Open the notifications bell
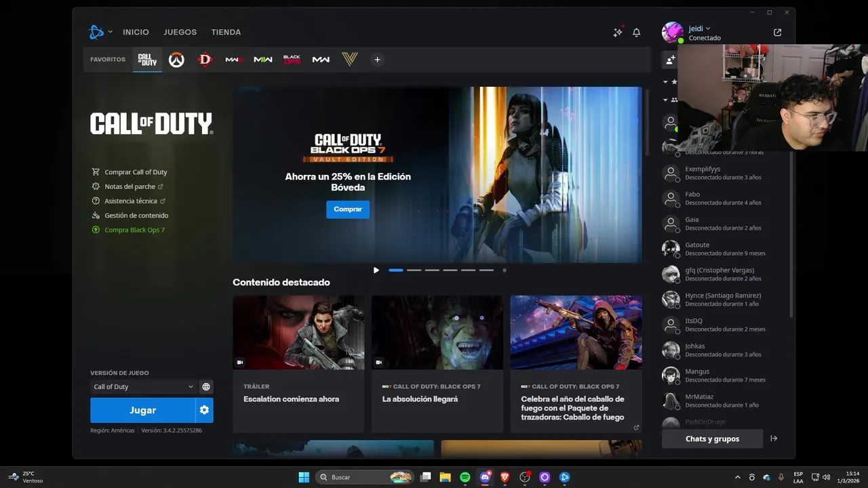 (x=637, y=32)
